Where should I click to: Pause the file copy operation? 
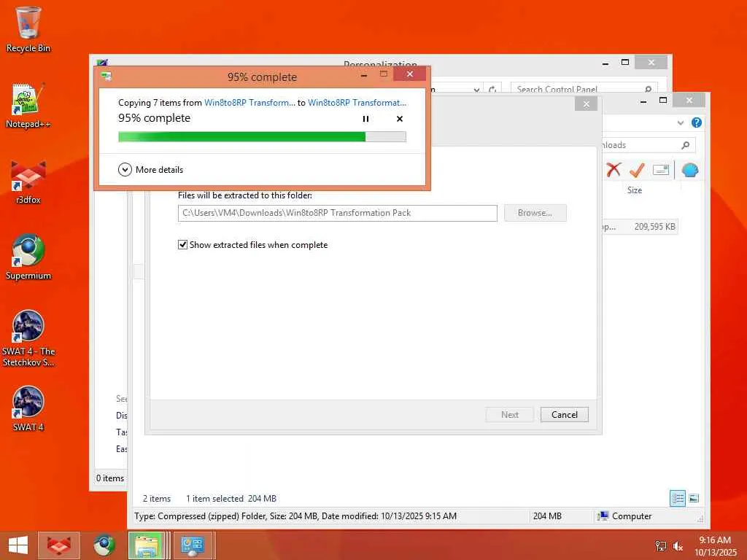pos(365,119)
